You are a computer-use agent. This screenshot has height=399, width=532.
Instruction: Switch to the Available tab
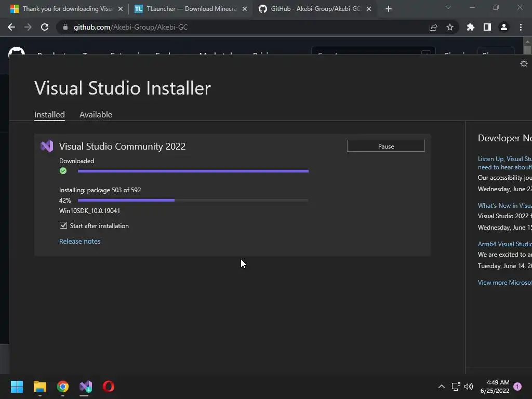tap(96, 115)
